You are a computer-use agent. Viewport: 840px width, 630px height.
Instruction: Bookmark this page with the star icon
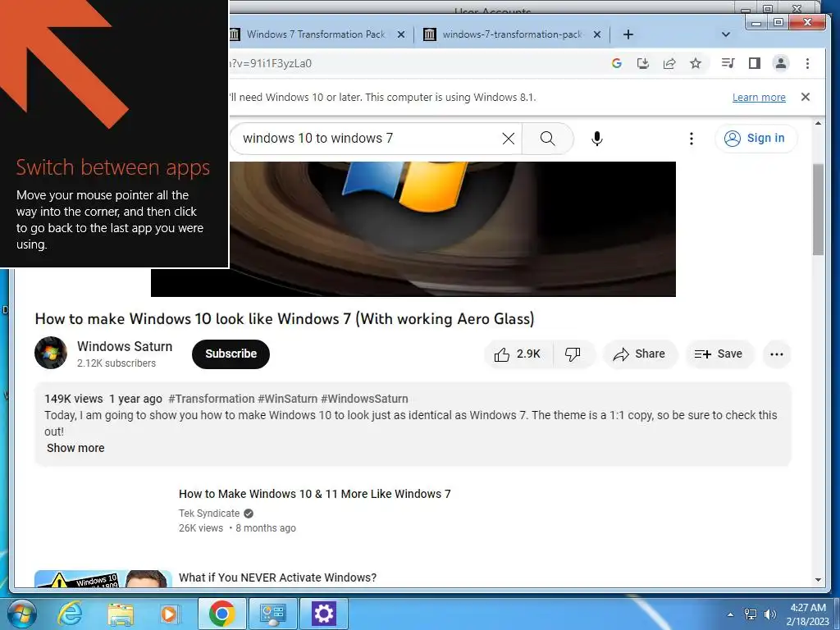[x=696, y=63]
